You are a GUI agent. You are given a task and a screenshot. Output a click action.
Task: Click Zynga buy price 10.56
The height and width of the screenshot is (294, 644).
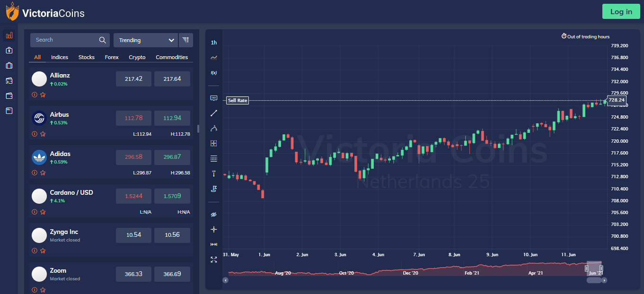172,235
